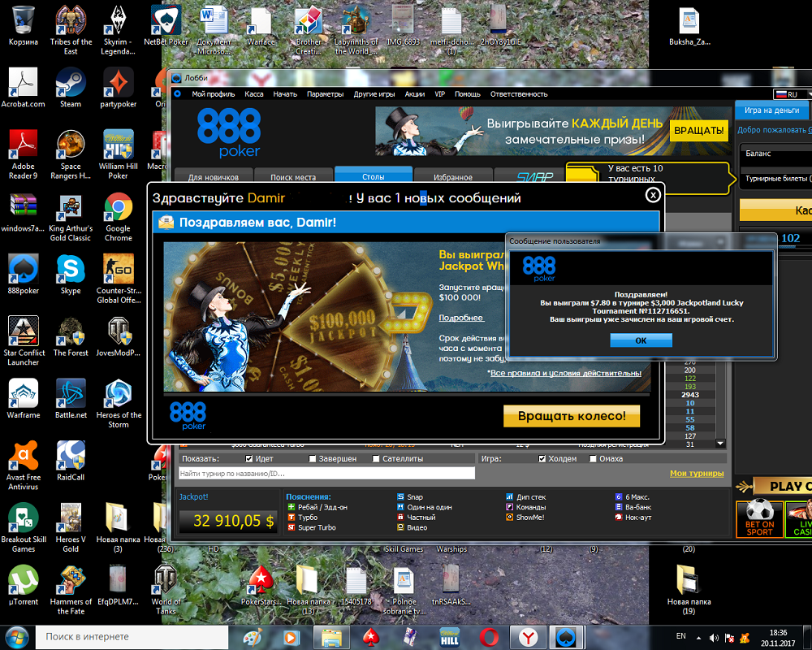Open the Касса menu

tap(253, 93)
